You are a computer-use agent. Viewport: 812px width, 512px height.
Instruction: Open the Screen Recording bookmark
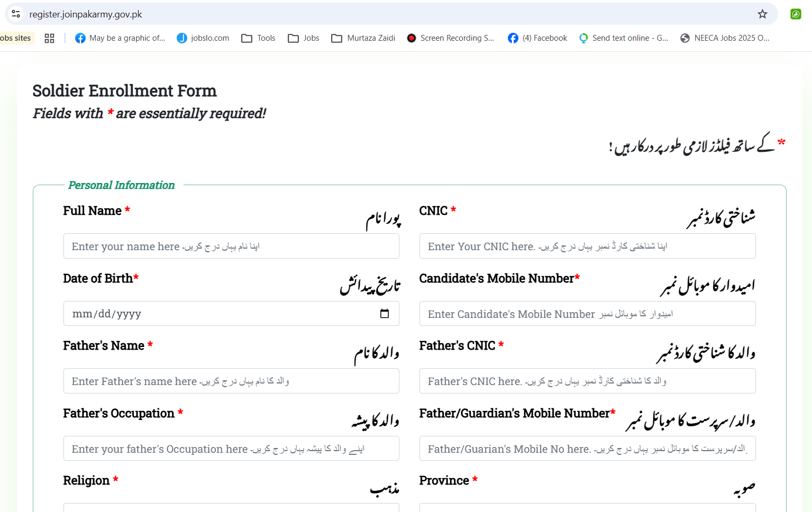(451, 38)
